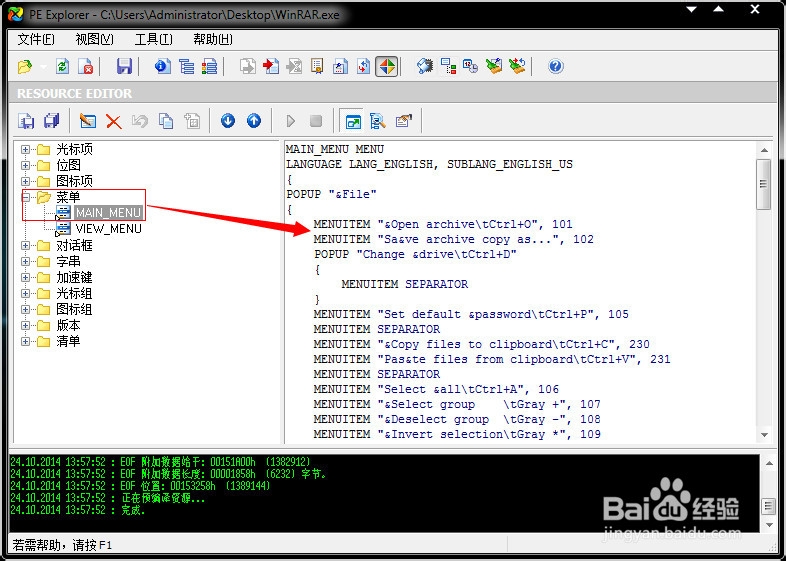Viewport: 786px width, 561px height.
Task: Open the disassembler chip icon
Action: click(425, 66)
